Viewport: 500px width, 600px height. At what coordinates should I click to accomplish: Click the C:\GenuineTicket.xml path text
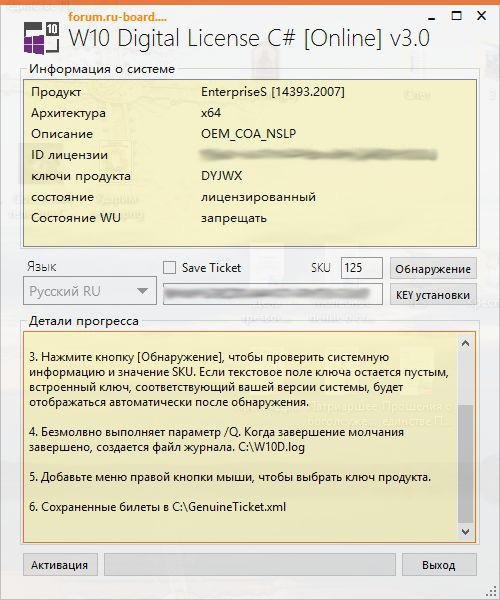pos(229,507)
